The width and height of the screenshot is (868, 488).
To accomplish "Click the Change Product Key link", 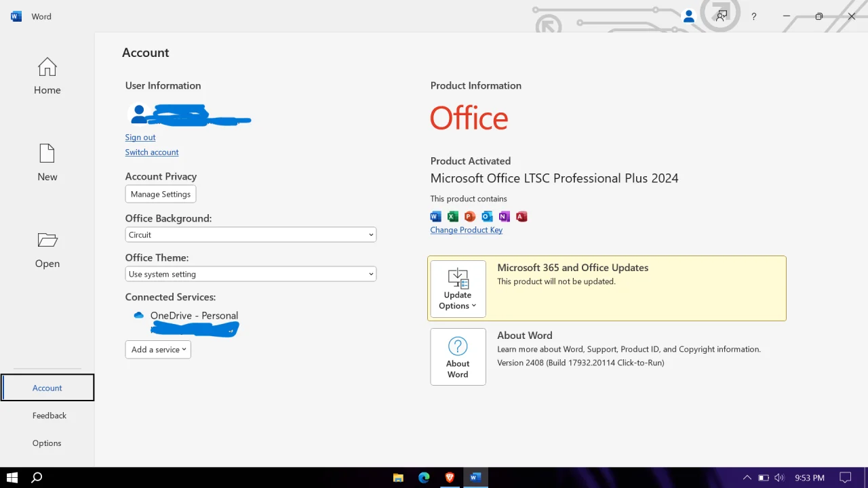I will 467,230.
